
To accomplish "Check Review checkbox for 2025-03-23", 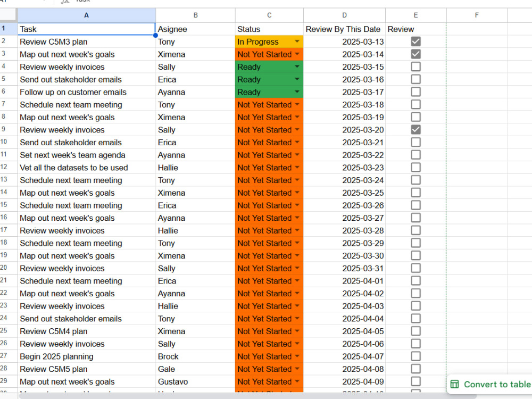I will (x=415, y=168).
